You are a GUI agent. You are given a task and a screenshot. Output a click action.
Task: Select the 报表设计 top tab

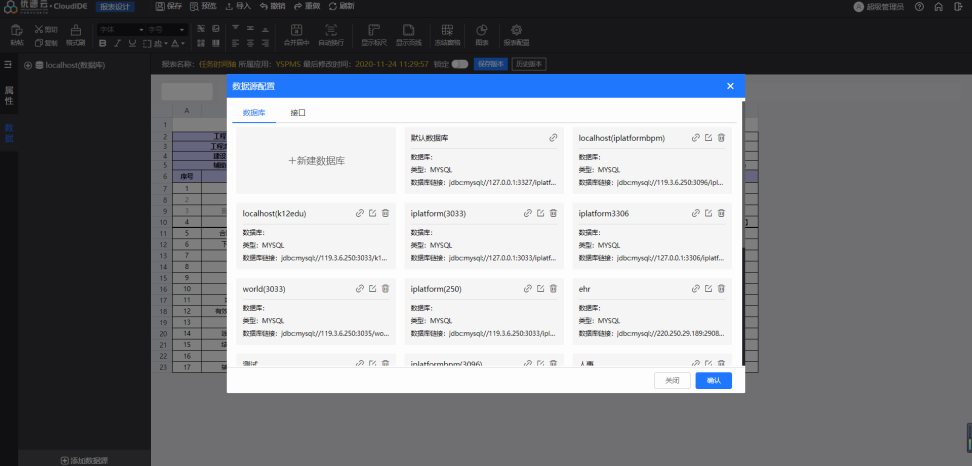pyautogui.click(x=115, y=7)
